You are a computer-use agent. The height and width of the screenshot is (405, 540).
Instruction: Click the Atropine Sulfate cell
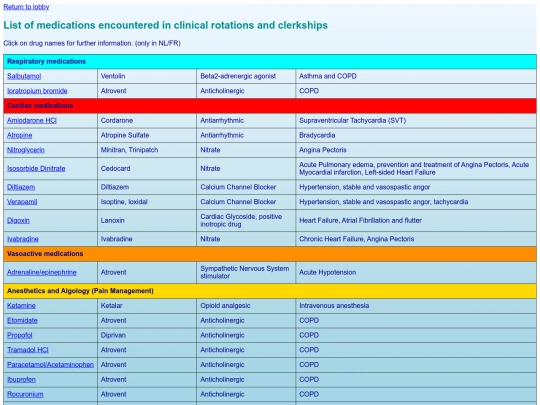[x=147, y=135]
